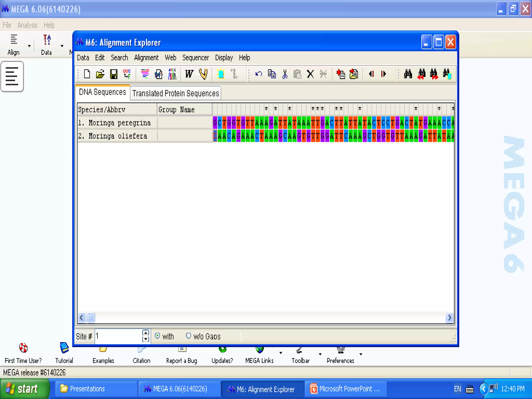Delete selection with the black X icon
The image size is (532, 399).
[310, 74]
